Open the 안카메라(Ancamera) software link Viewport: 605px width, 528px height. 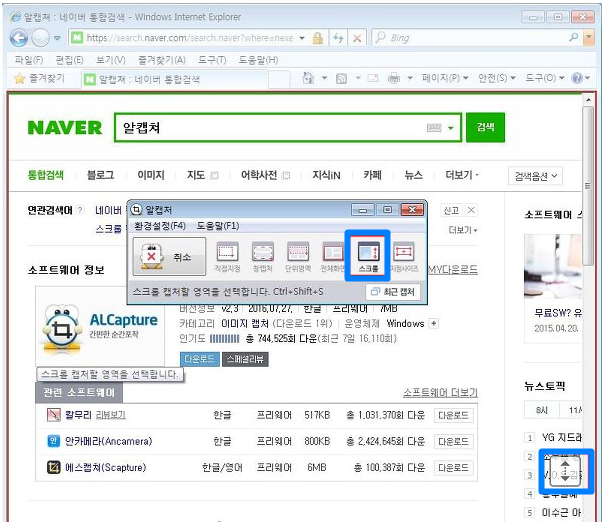108,441
